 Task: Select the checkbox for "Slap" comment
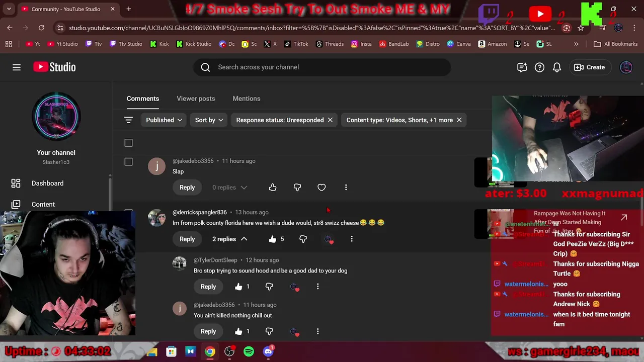(128, 162)
